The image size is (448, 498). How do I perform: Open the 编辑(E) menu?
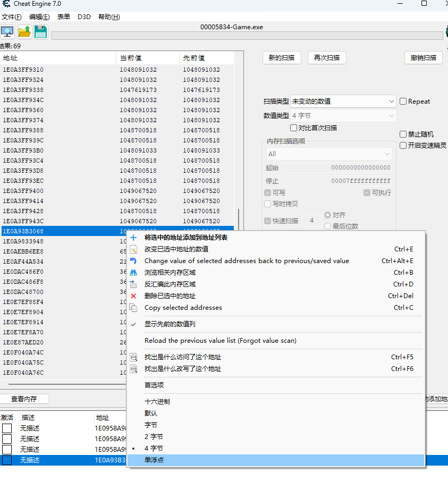pos(39,17)
